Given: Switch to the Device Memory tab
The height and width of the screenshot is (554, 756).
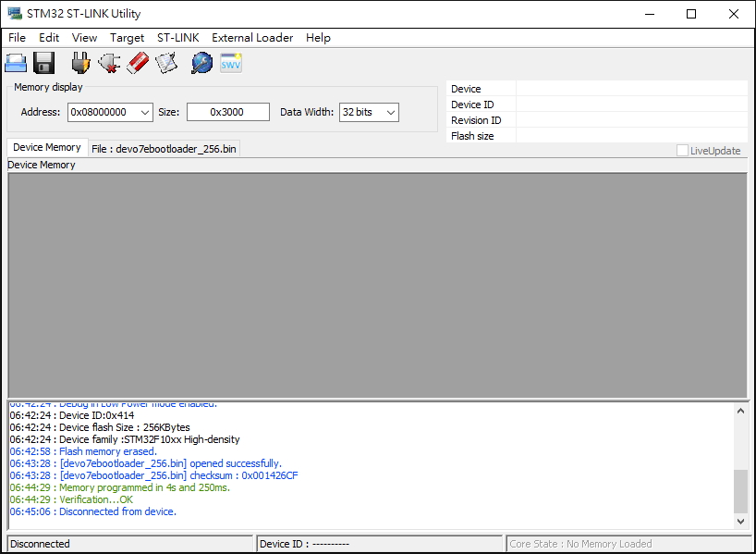Looking at the screenshot, I should [x=47, y=147].
